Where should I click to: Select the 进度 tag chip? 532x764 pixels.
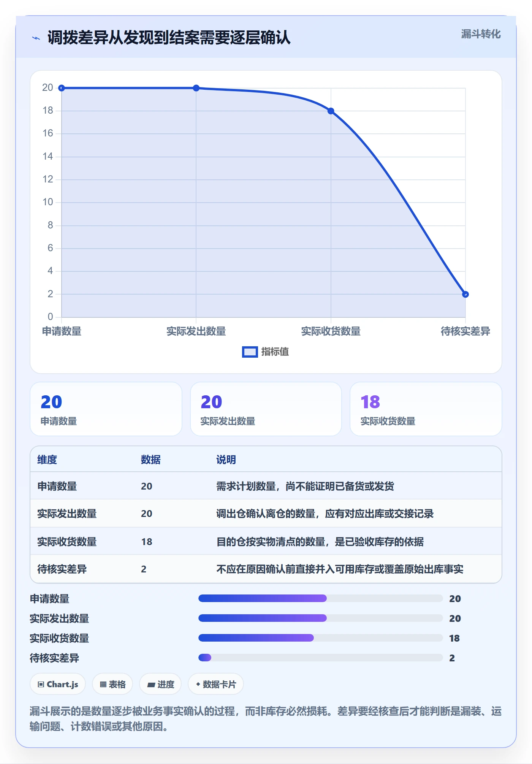tap(160, 684)
